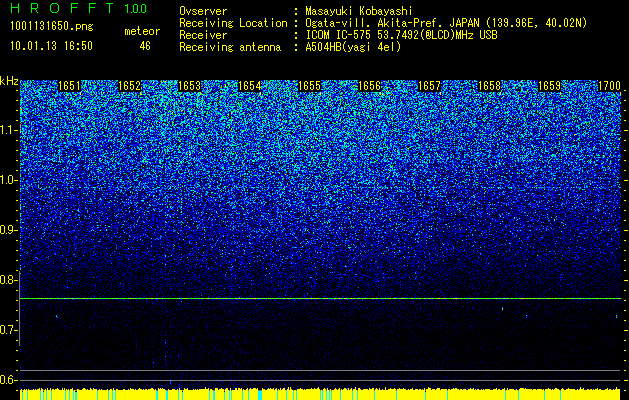Click the kHz axis unit label
Viewport: 629px width, 400px height.
coord(9,81)
